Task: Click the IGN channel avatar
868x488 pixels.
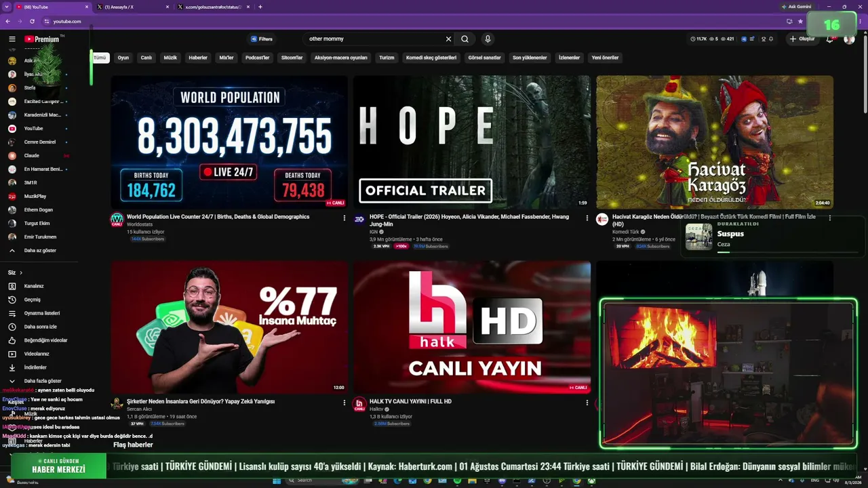Action: pos(359,219)
